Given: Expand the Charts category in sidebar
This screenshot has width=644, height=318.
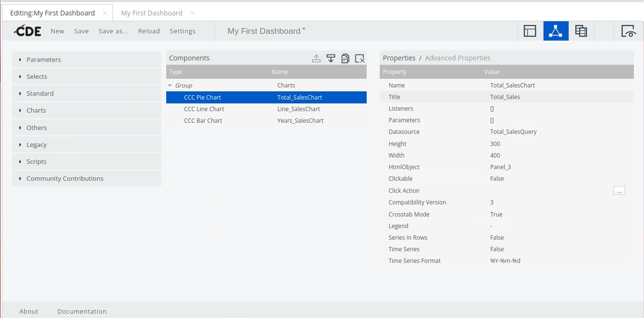Looking at the screenshot, I should click(x=36, y=110).
